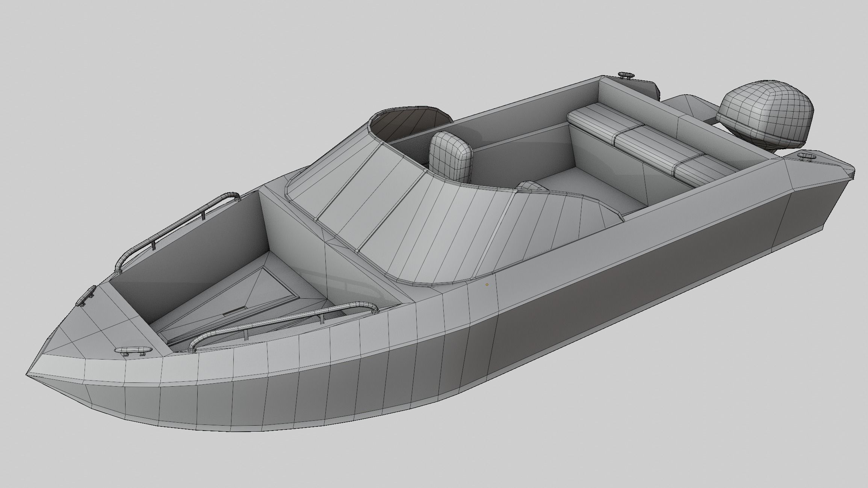Click the driver's seat backrest mesh
This screenshot has width=868, height=488.
coord(451,157)
